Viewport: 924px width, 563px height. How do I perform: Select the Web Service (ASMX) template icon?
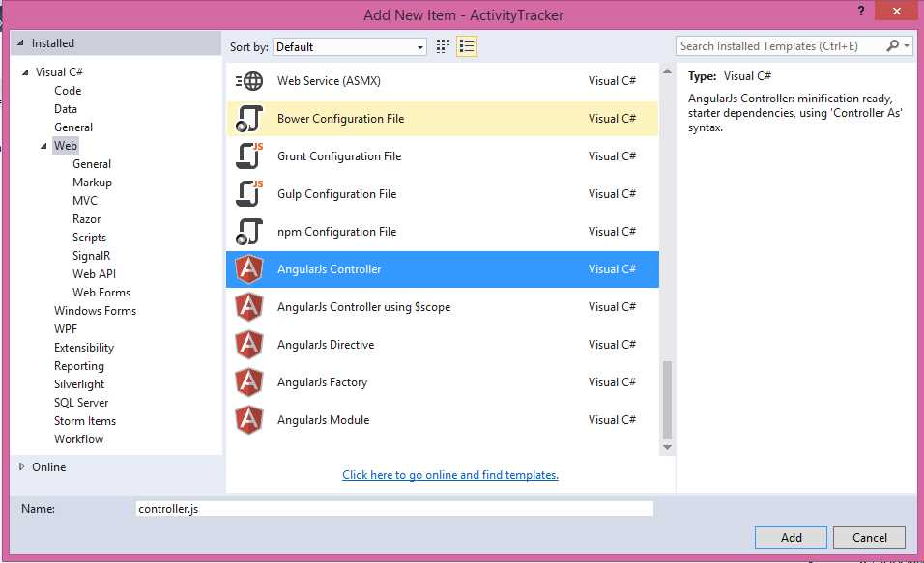point(249,80)
